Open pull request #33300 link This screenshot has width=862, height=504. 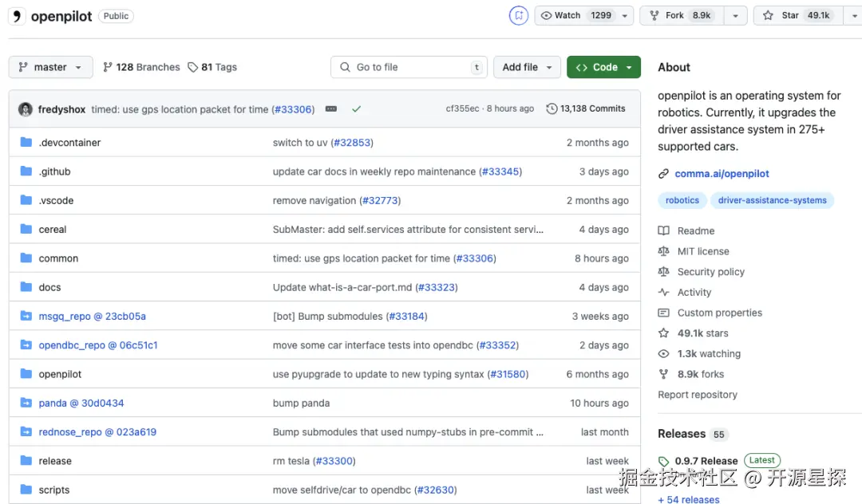click(x=334, y=461)
